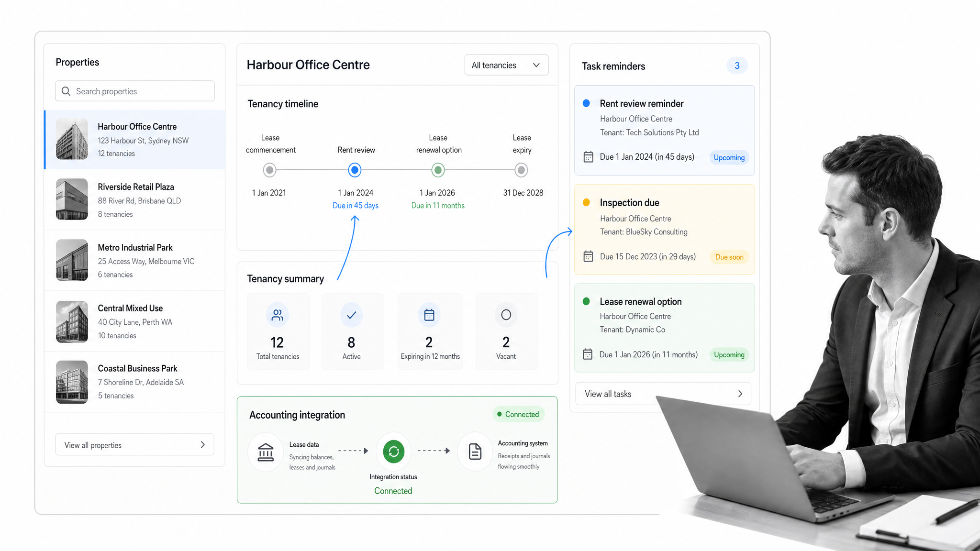Click 'Tenant: Dynamic Co' text

(x=633, y=330)
